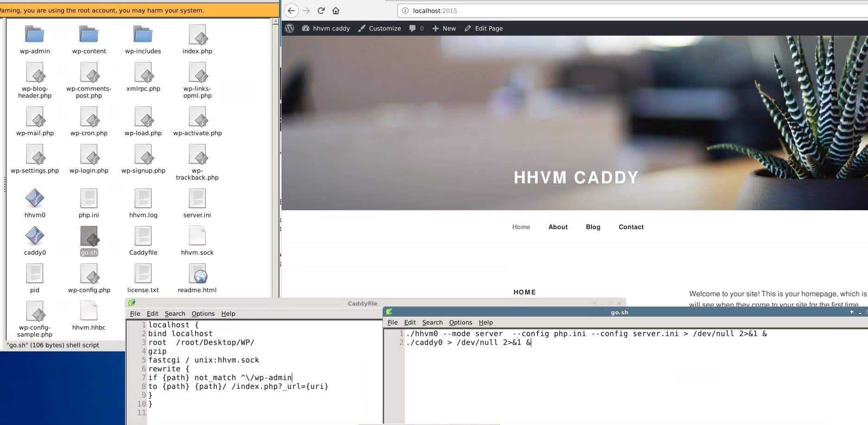Open Options menu in go.sh editor
The height and width of the screenshot is (425, 868).
point(460,322)
